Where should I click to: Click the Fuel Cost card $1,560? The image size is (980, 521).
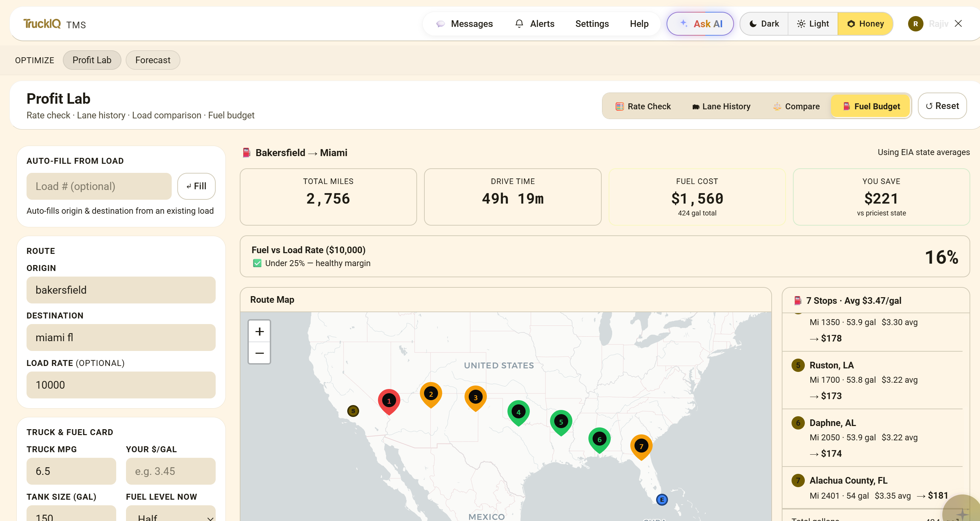tap(697, 197)
